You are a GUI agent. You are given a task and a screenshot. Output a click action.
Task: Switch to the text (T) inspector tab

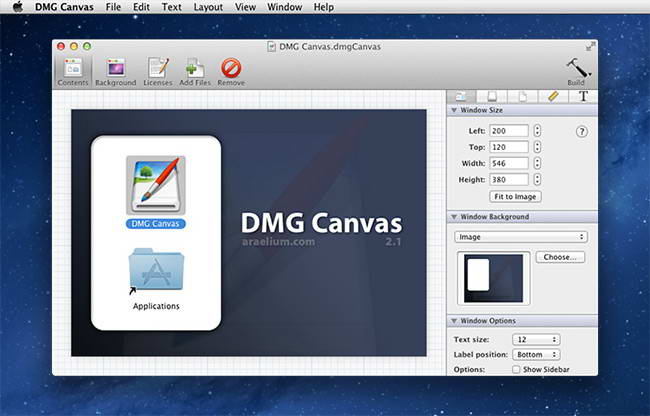(583, 96)
